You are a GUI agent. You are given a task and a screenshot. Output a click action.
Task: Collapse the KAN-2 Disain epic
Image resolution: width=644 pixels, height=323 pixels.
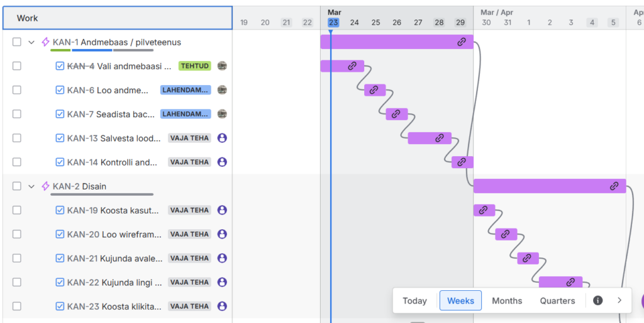click(x=31, y=186)
